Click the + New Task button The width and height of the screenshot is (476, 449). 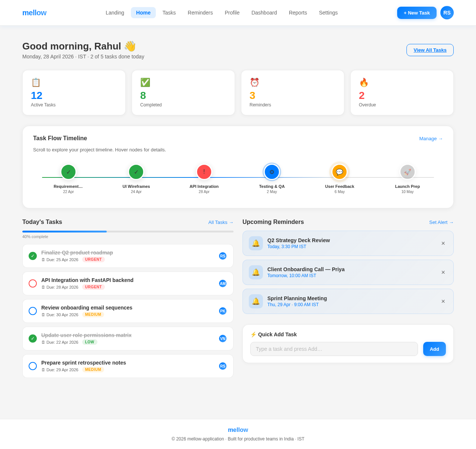(417, 13)
